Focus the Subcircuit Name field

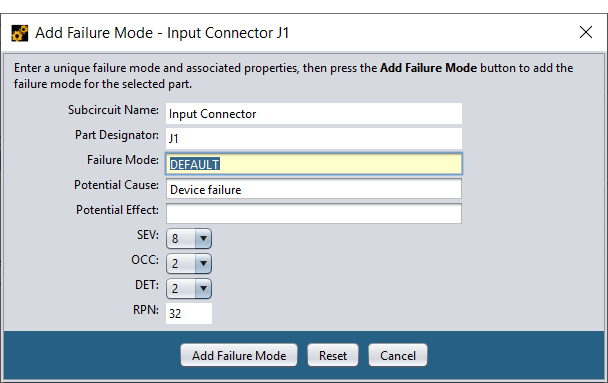(314, 114)
